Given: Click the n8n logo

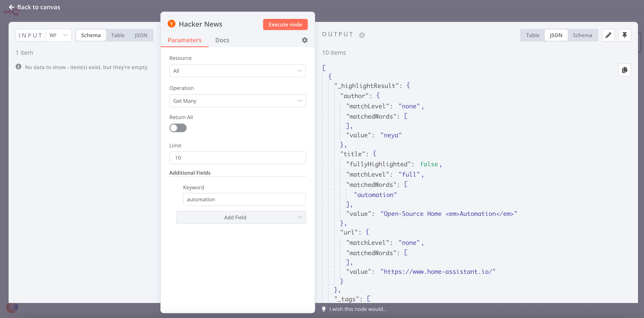Looking at the screenshot, I should [12, 11].
